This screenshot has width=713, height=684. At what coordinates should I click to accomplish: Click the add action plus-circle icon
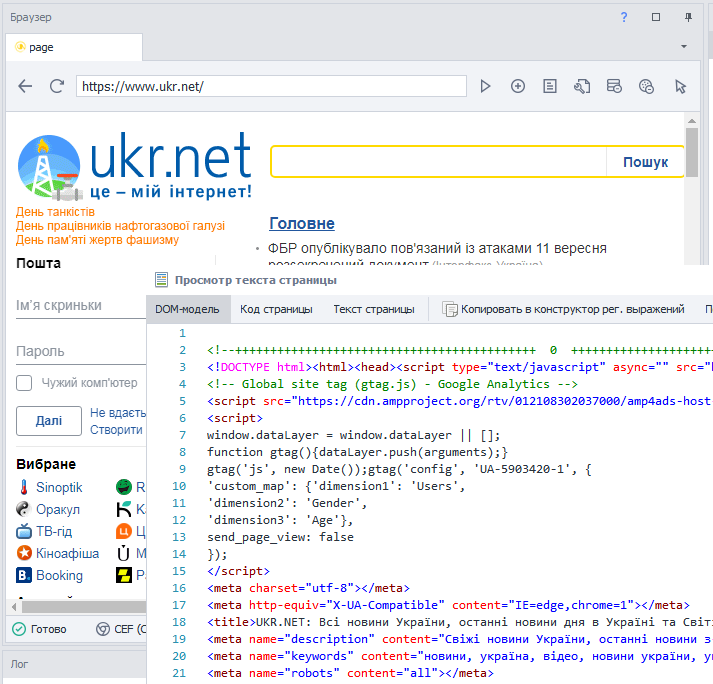click(517, 86)
